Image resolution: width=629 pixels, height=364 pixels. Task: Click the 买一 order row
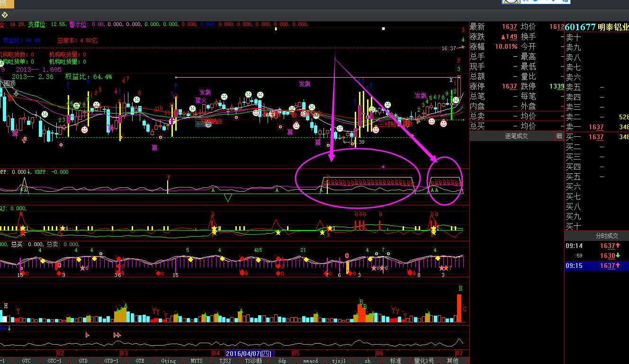click(x=597, y=137)
